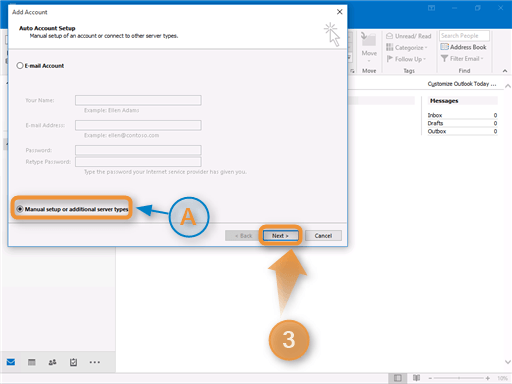
Task: Click the scroll up arrow in Outlook Today pane
Action: tap(508, 86)
